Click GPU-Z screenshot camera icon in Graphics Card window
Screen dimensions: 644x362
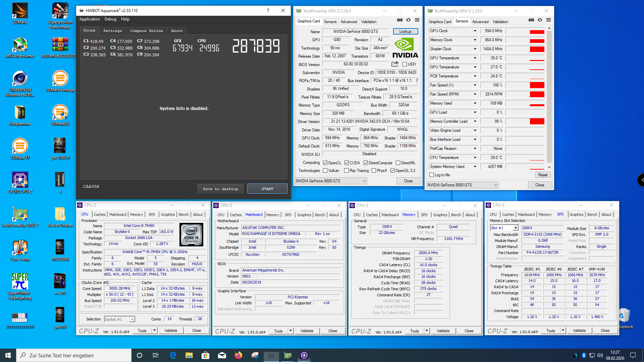click(x=400, y=20)
